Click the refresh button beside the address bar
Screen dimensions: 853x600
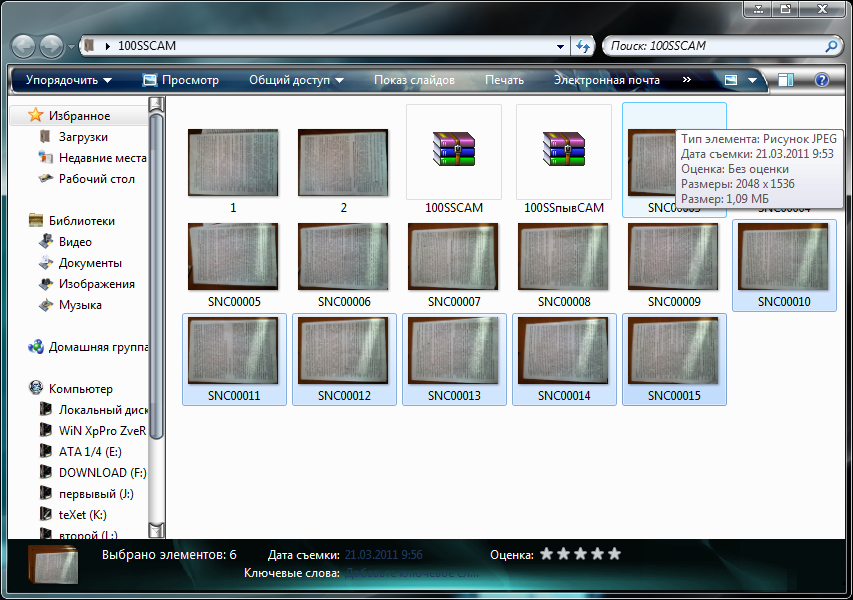click(x=583, y=47)
